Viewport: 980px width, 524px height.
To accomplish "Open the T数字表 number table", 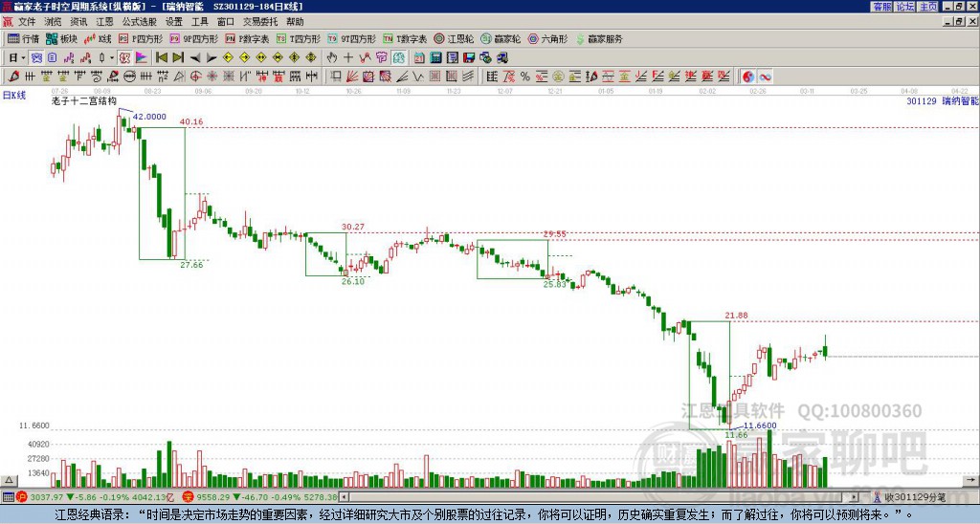I will click(405, 38).
